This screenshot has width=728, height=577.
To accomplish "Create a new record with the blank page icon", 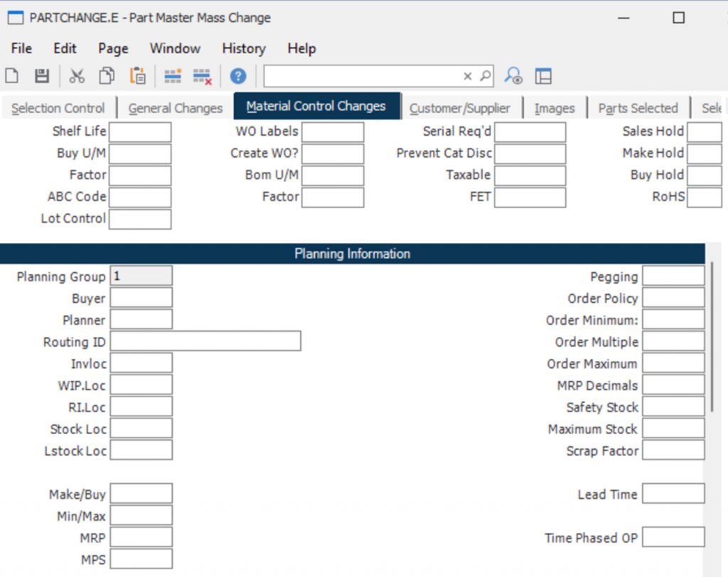I will pos(12,75).
